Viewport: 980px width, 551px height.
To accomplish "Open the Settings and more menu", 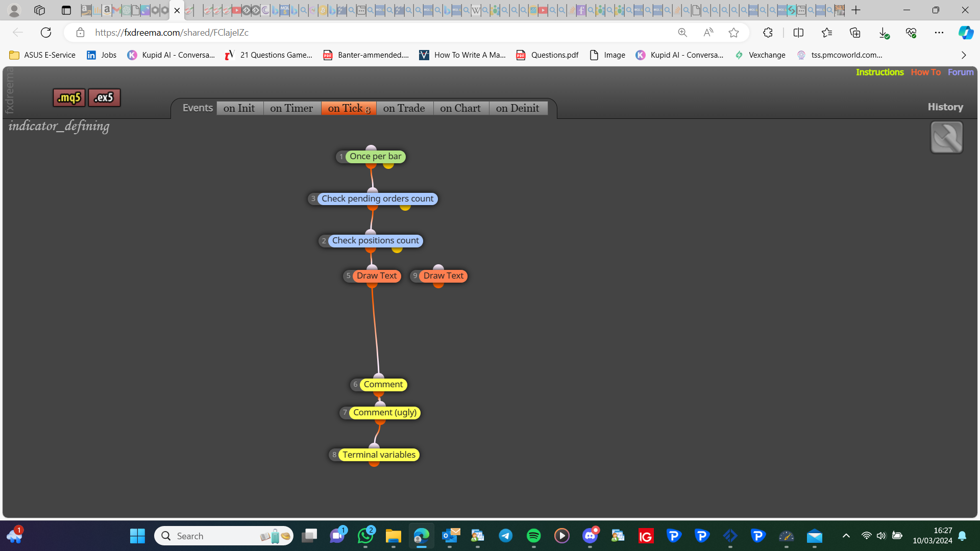I will click(x=939, y=33).
